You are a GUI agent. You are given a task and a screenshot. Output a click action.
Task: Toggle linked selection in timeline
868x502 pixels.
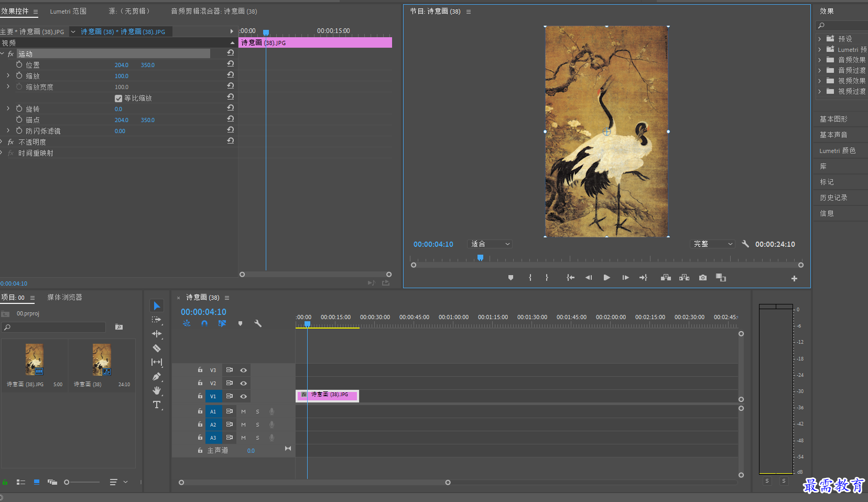click(x=222, y=323)
